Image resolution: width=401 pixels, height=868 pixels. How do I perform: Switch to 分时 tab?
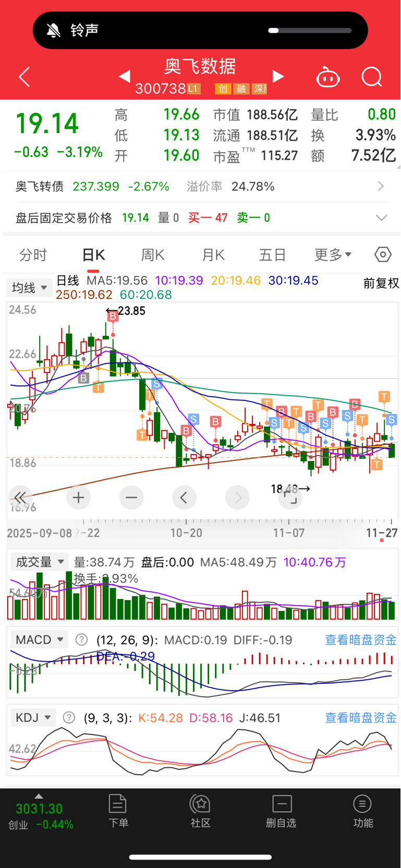pos(33,255)
